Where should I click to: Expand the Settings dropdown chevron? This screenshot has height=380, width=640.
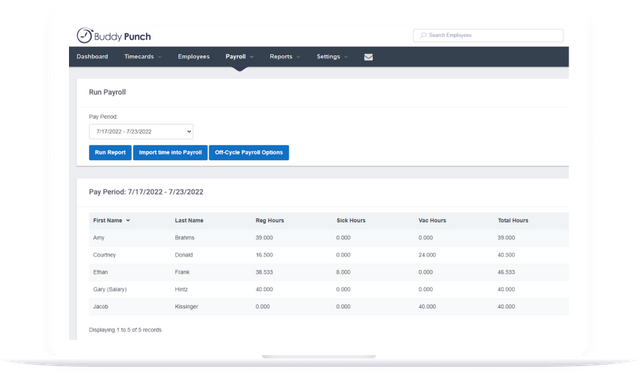coord(346,57)
